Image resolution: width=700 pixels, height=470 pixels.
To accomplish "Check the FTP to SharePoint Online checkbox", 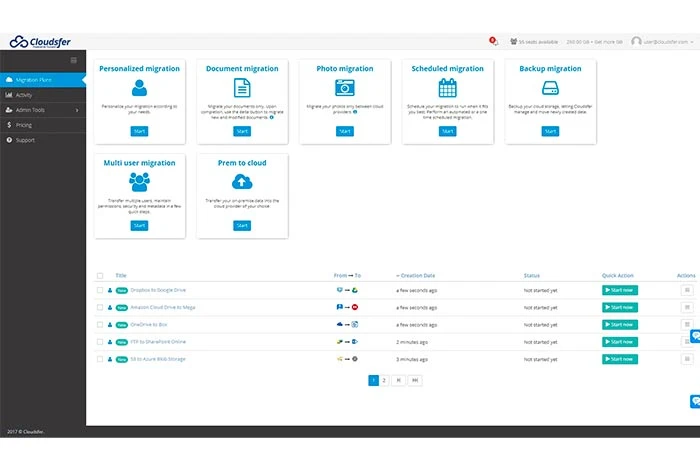I will [x=100, y=342].
